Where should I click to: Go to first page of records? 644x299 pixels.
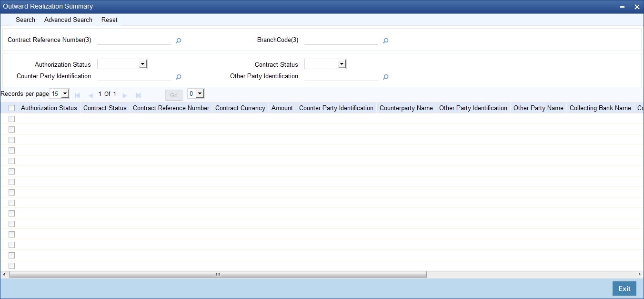pos(78,95)
